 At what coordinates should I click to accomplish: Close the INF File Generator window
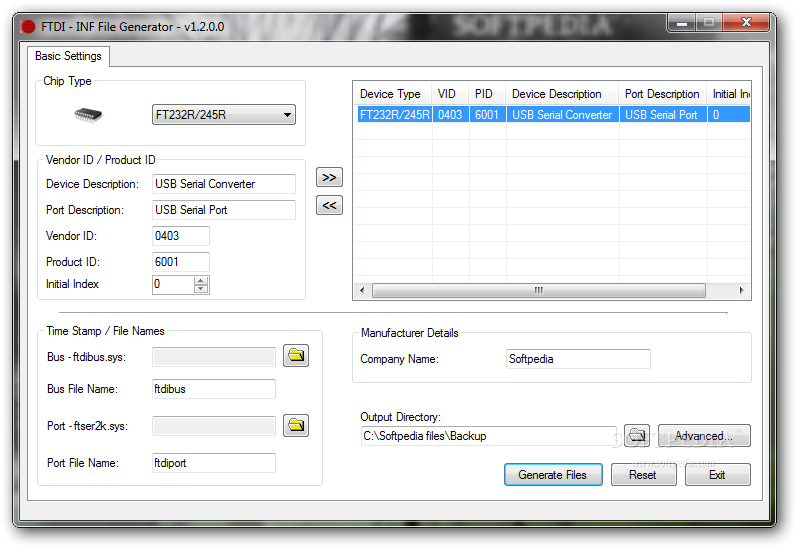(746, 22)
